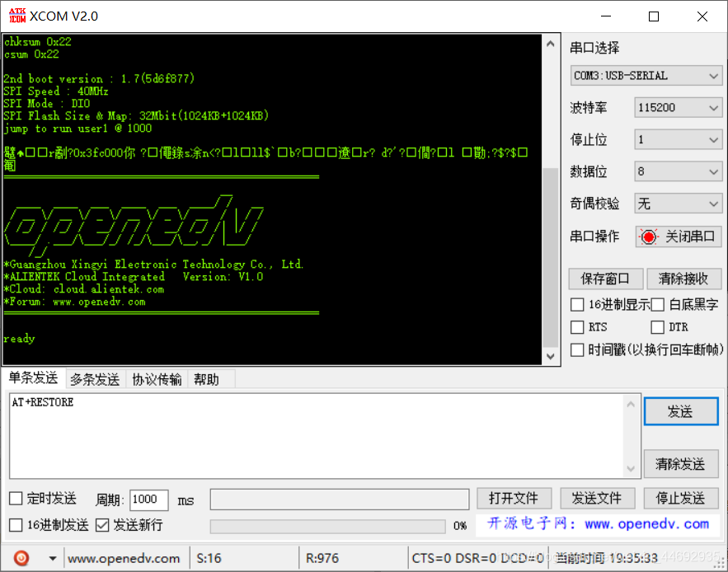
Task: Maximize the XCOM V2.0 window
Action: 654,16
